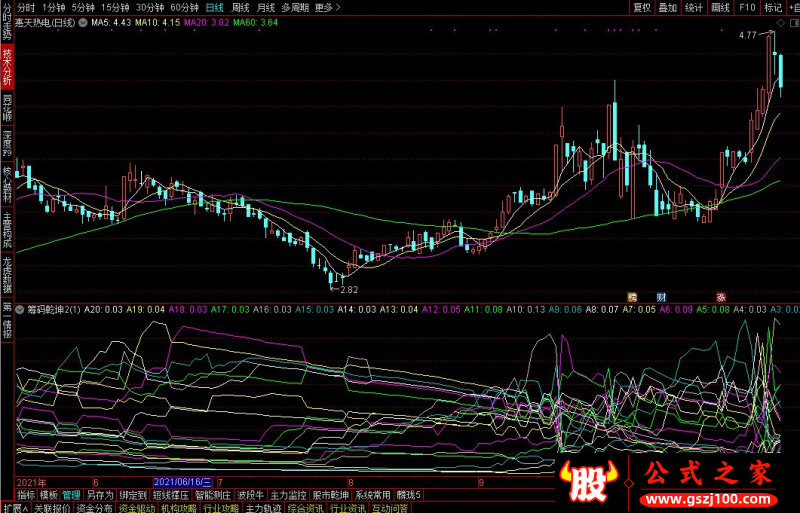Screen dimensions: 800x513
Task: Expand the 更多 periods dropdown
Action: [328, 7]
